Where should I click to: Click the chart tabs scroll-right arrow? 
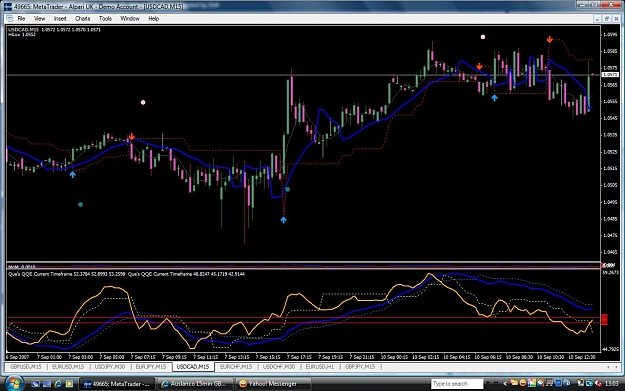(617, 367)
